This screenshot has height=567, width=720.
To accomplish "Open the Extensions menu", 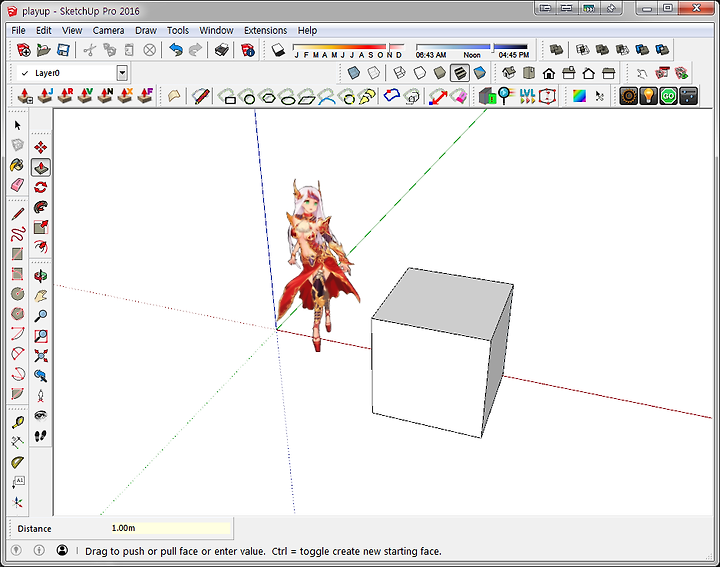I will click(x=265, y=30).
